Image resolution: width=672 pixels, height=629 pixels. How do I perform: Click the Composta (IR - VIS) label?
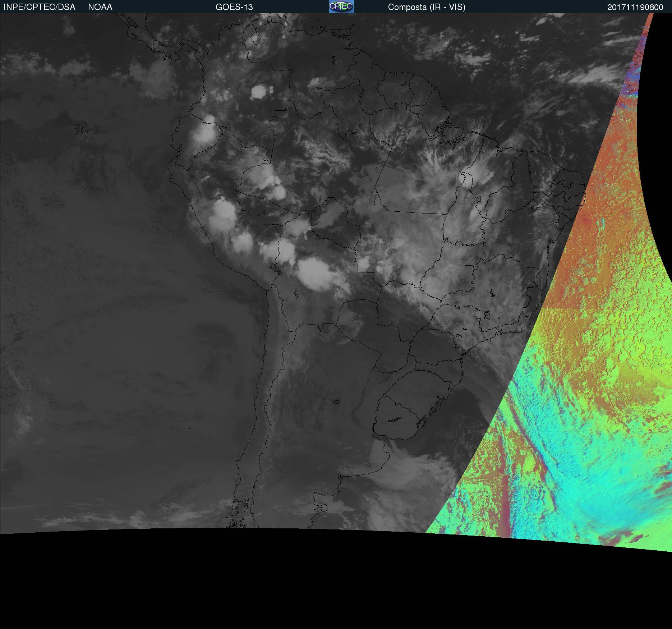click(x=427, y=7)
